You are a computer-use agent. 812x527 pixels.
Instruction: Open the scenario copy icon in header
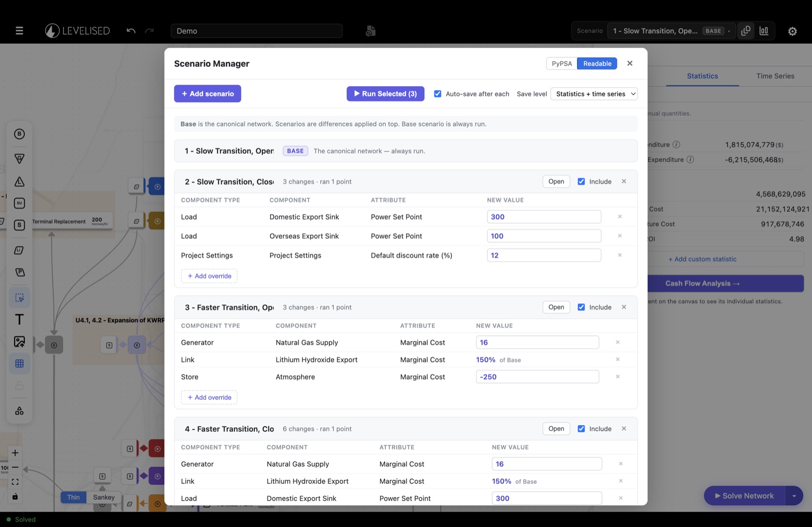tap(746, 31)
